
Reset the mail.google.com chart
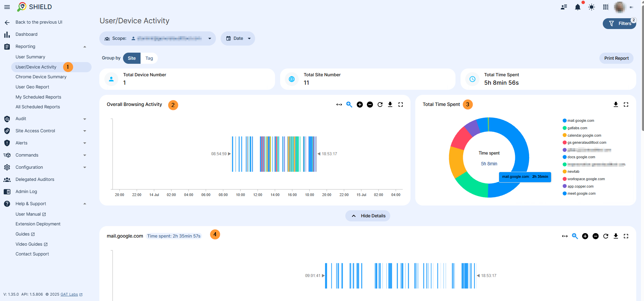606,236
